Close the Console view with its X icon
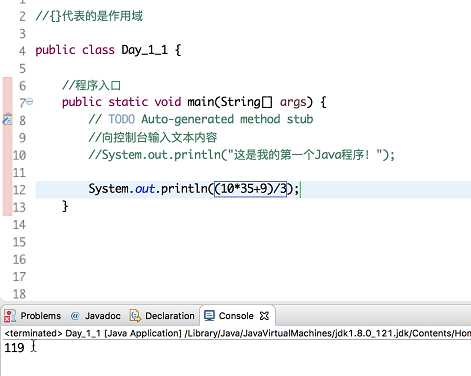 [x=264, y=316]
